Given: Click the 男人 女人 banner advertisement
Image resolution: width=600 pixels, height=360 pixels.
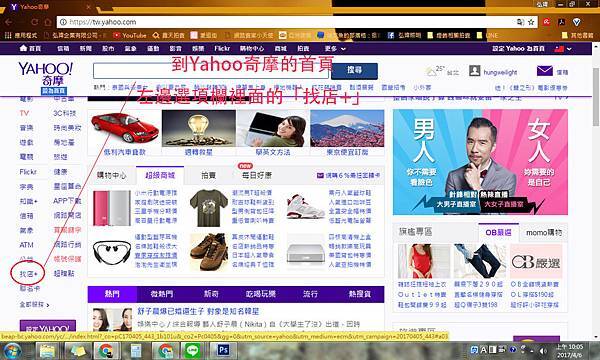Looking at the screenshot, I should tap(480, 162).
